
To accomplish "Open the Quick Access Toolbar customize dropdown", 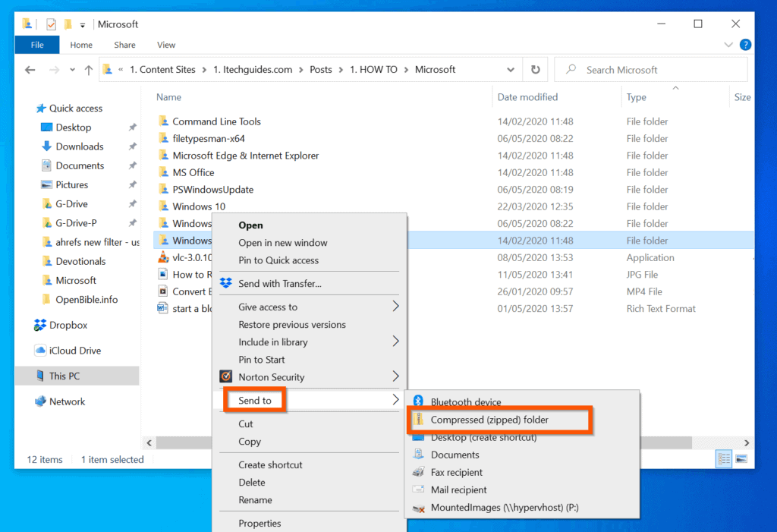I will tap(82, 24).
